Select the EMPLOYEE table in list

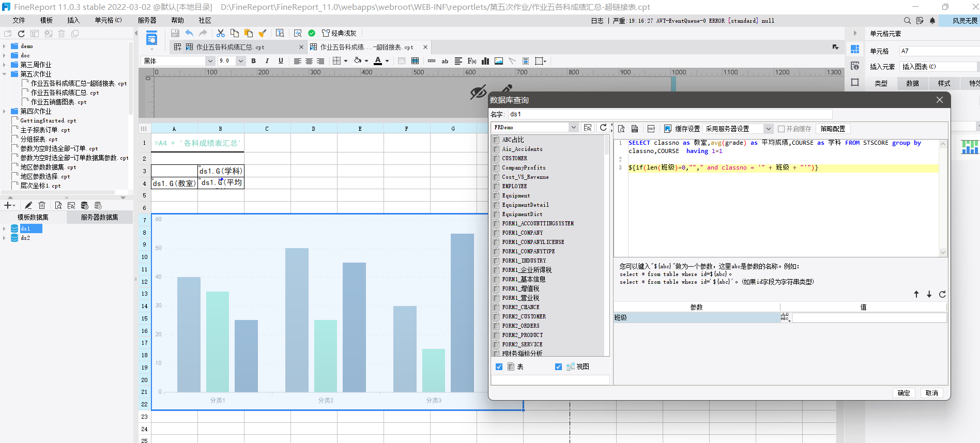pyautogui.click(x=514, y=186)
